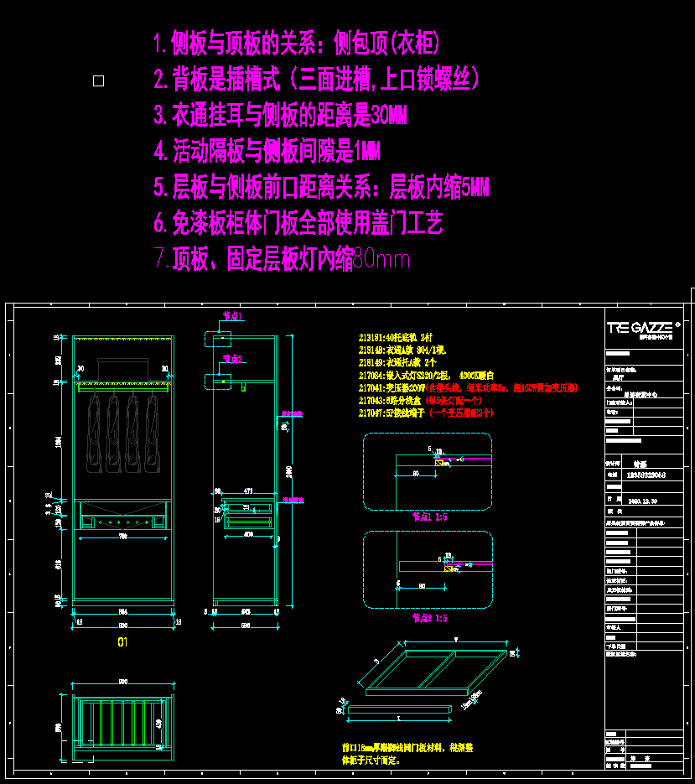Select the '400' dimension below the side view drawers
Screen dimensions: 695x784
[248, 534]
